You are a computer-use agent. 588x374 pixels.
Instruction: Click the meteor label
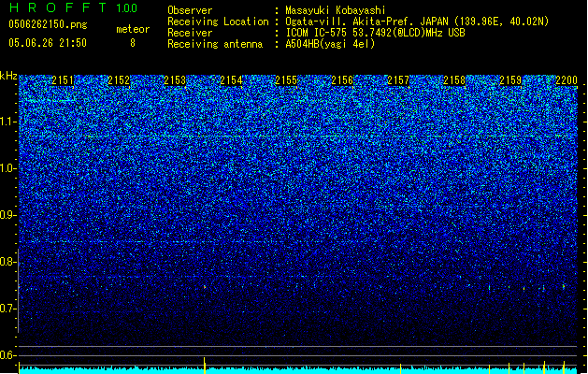[x=133, y=29]
